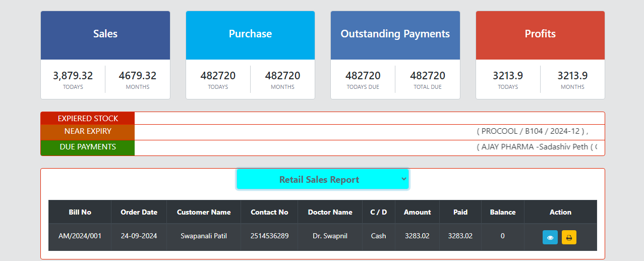Click the Customer Name column header
This screenshot has height=261, width=644.
[204, 212]
